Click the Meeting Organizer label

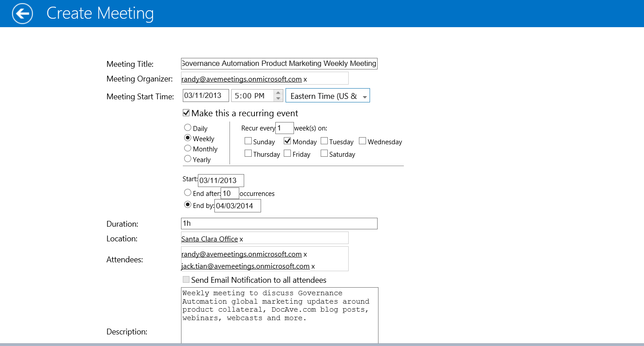139,79
